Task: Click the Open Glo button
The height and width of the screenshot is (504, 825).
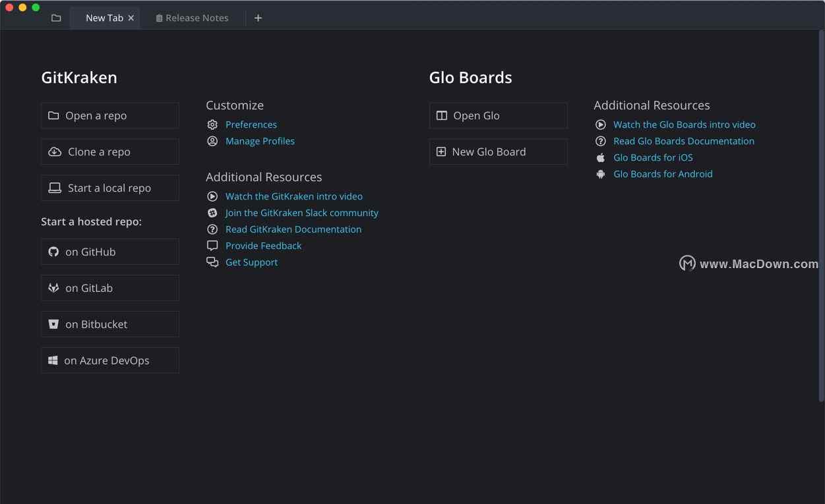Action: click(x=499, y=115)
